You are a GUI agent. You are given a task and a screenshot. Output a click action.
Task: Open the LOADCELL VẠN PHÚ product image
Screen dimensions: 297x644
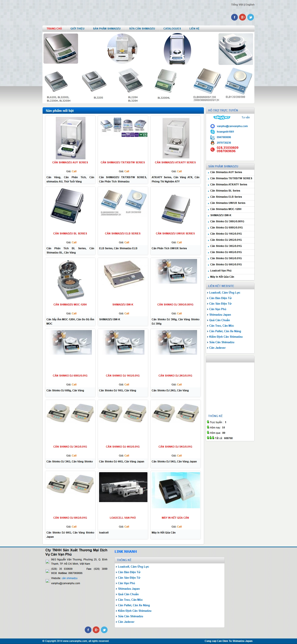tap(123, 487)
